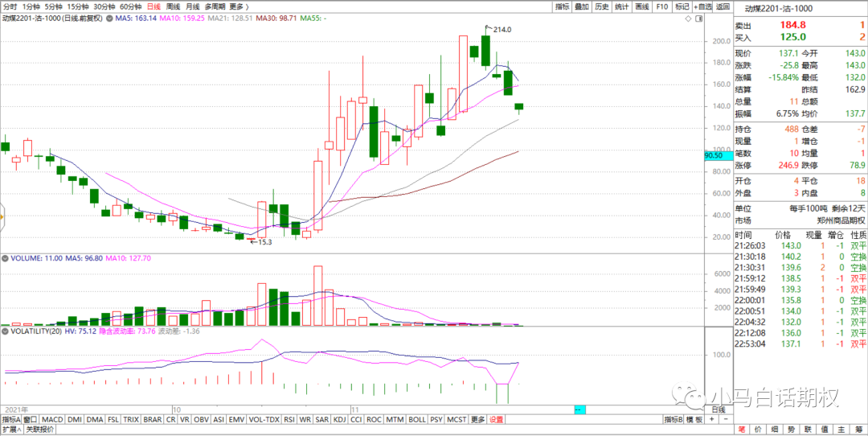
Task: Expand the 多周期 multi-period option
Action: tap(215, 6)
